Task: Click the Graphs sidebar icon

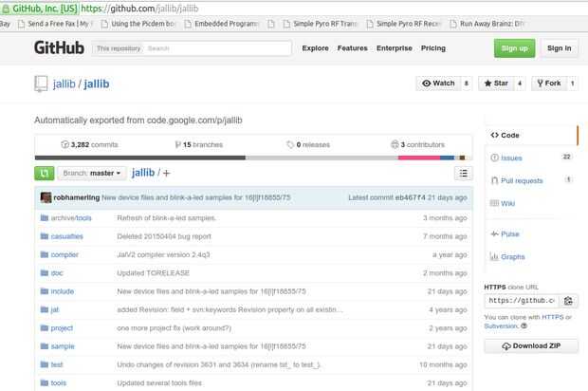Action: click(494, 256)
